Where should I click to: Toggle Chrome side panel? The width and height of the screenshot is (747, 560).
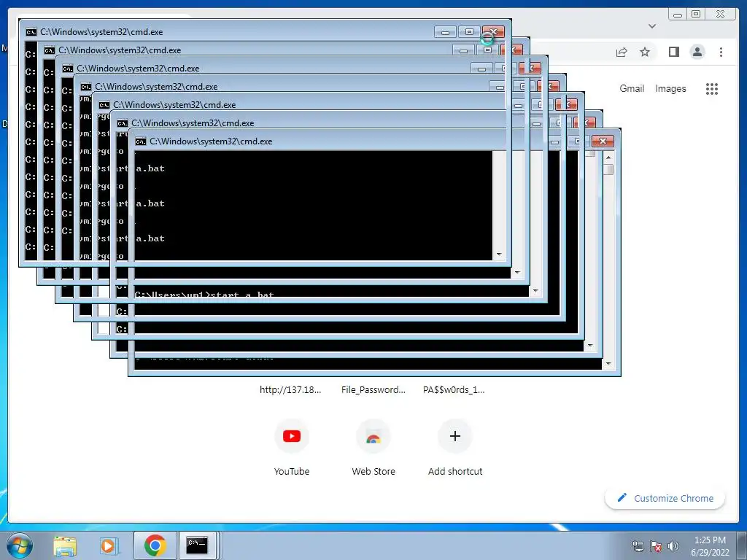(x=673, y=52)
